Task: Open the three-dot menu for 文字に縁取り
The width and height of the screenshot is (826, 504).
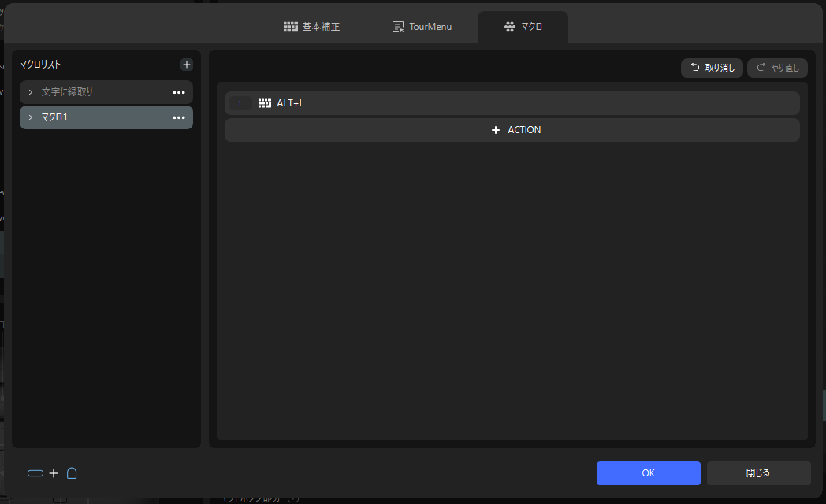Action: point(179,92)
